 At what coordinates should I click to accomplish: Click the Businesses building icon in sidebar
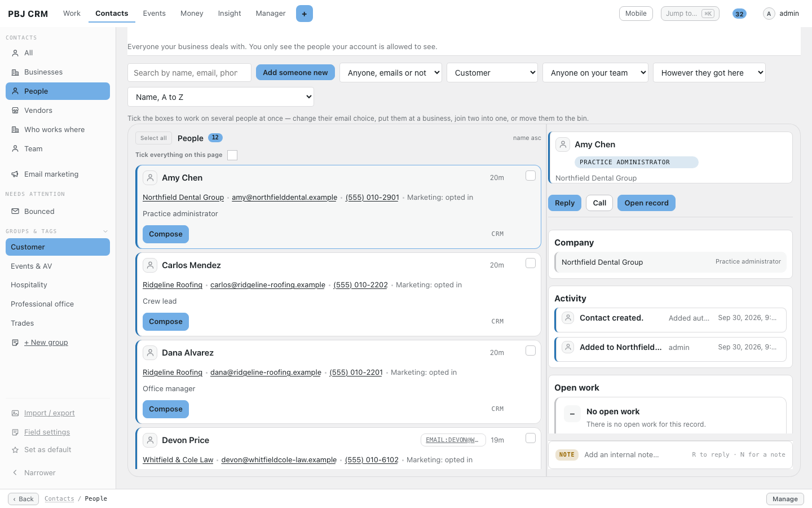(x=15, y=72)
